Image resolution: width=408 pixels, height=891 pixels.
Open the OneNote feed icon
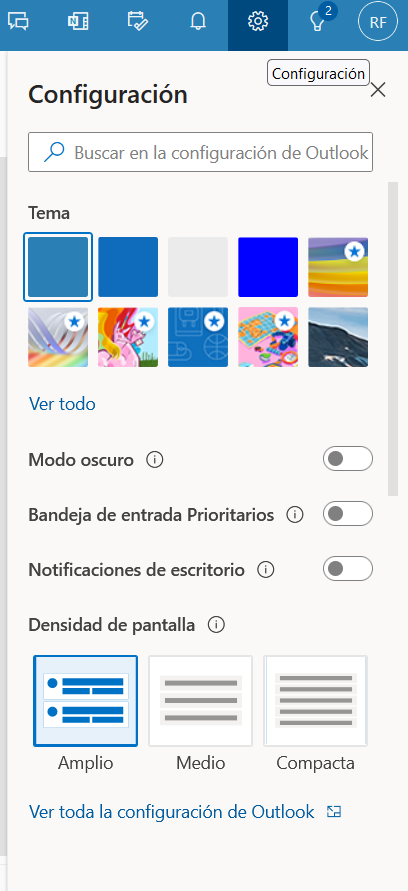coord(78,22)
